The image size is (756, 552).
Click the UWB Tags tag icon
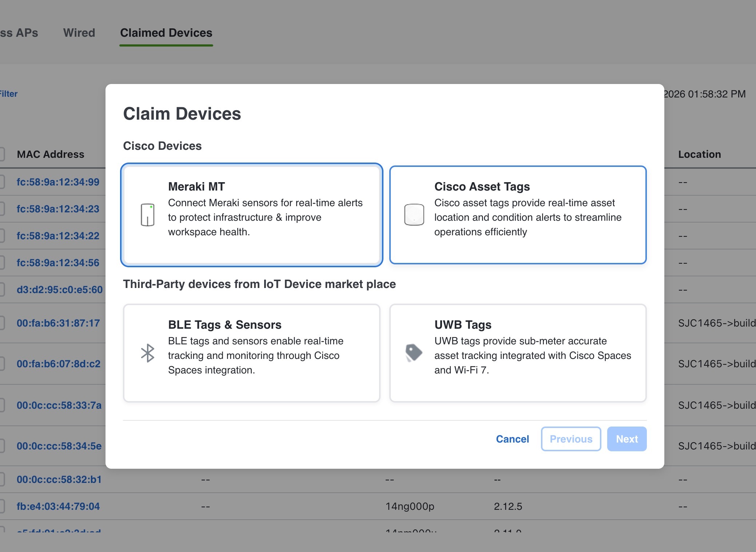coord(414,353)
